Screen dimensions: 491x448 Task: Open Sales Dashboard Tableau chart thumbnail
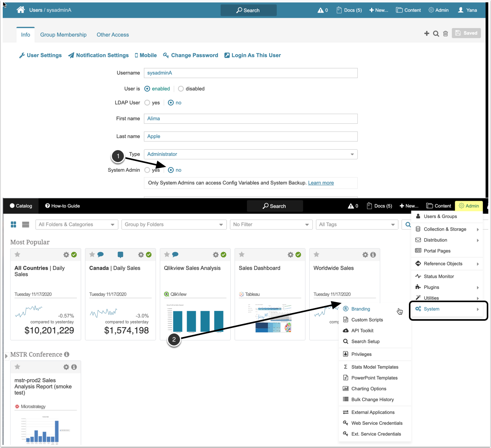pyautogui.click(x=270, y=318)
